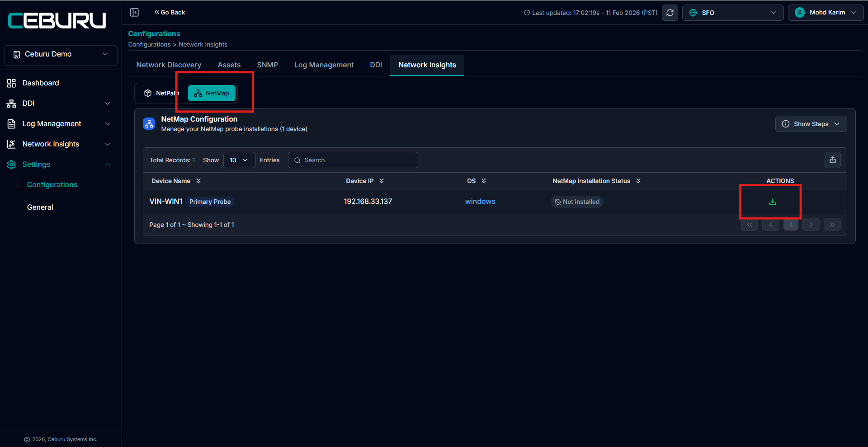Image resolution: width=868 pixels, height=447 pixels.
Task: Click the Ceburu logo
Action: click(x=57, y=20)
